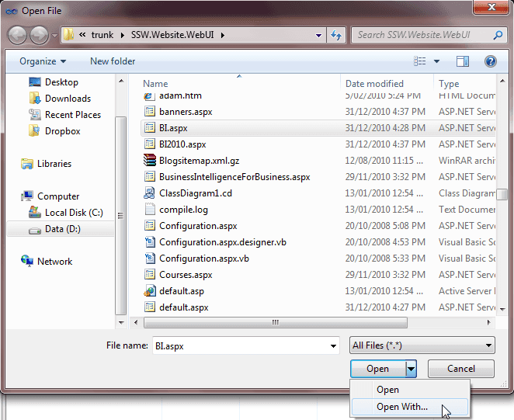Screen dimensions: 514x420
Task: Open the Organize menu
Action: (x=43, y=61)
